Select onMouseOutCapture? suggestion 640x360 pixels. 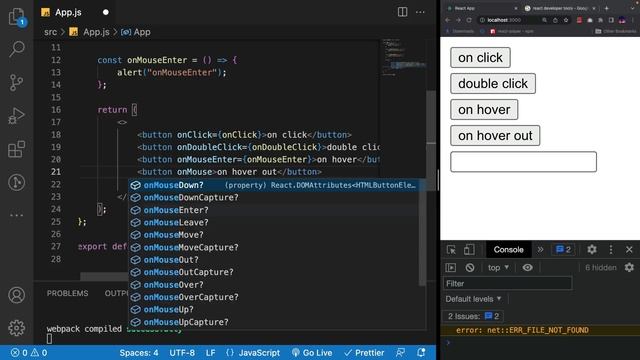click(x=273, y=272)
